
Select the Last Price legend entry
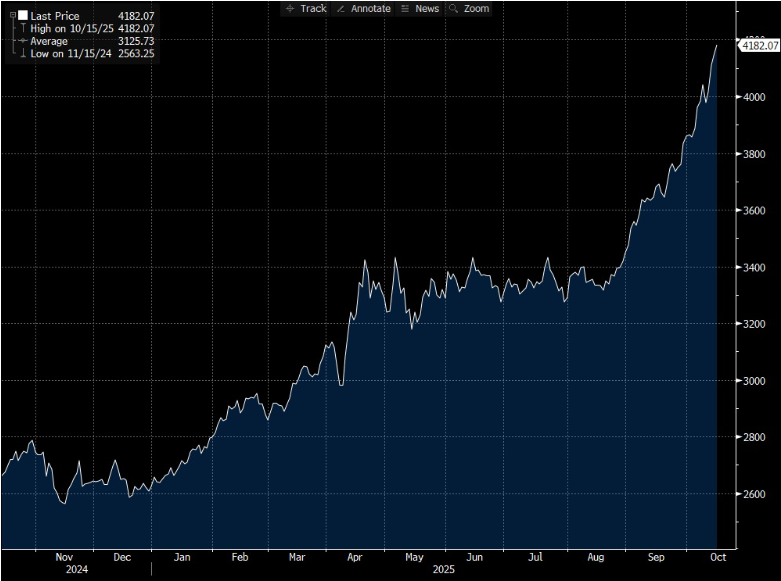point(55,16)
